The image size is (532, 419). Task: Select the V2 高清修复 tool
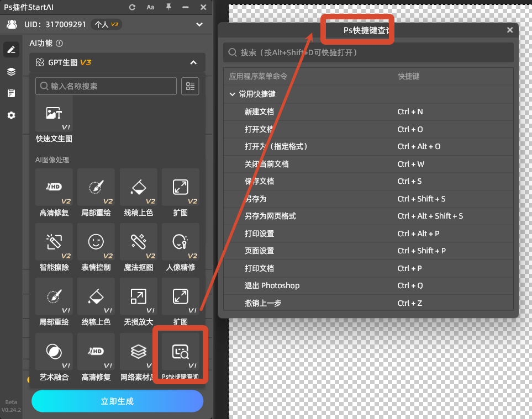[54, 193]
